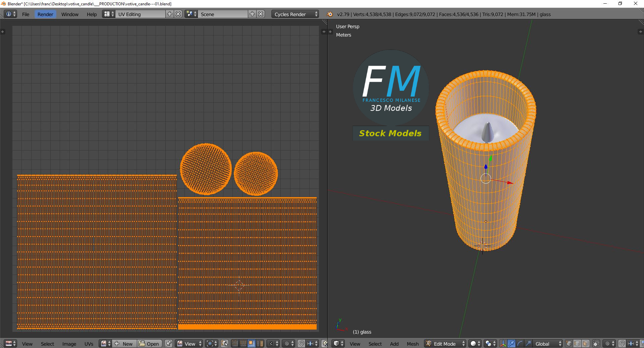Viewport: 644px width, 348px height.
Task: Open UV editor proportional editing selector
Action: [x=288, y=344]
